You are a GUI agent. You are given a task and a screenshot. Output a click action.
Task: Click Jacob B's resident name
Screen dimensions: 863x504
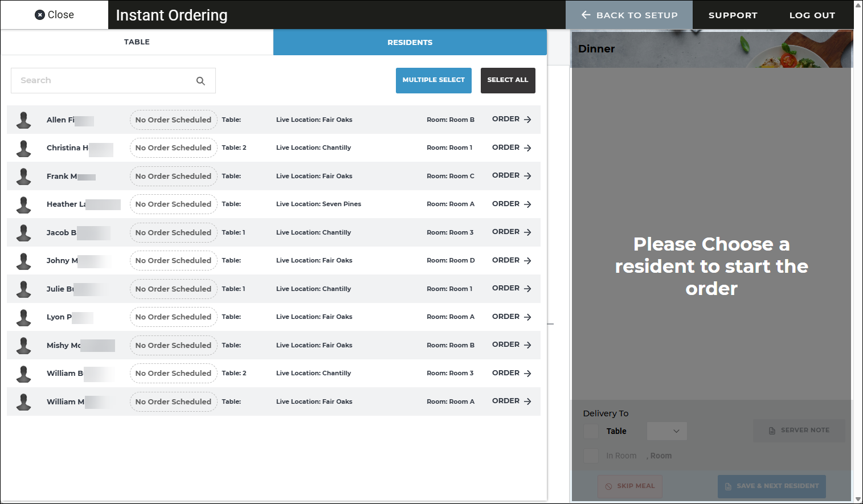click(x=62, y=232)
